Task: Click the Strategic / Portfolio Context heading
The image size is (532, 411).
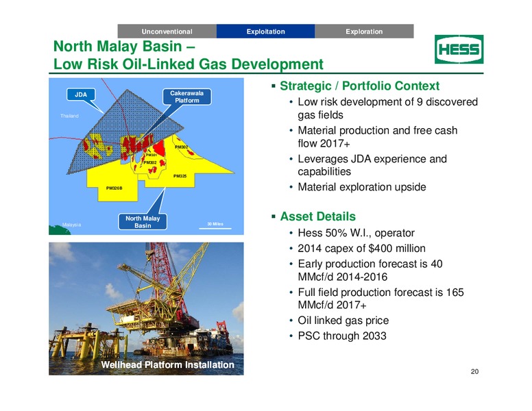Action: click(x=360, y=86)
